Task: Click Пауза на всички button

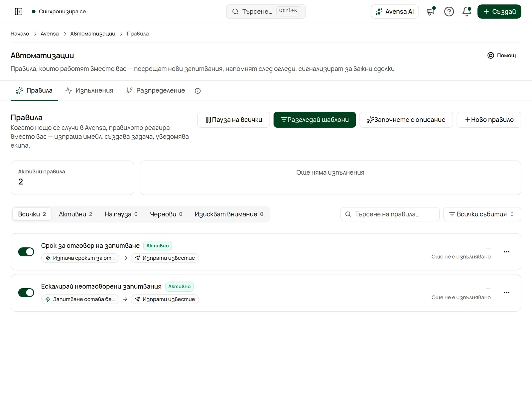Action: [234, 120]
